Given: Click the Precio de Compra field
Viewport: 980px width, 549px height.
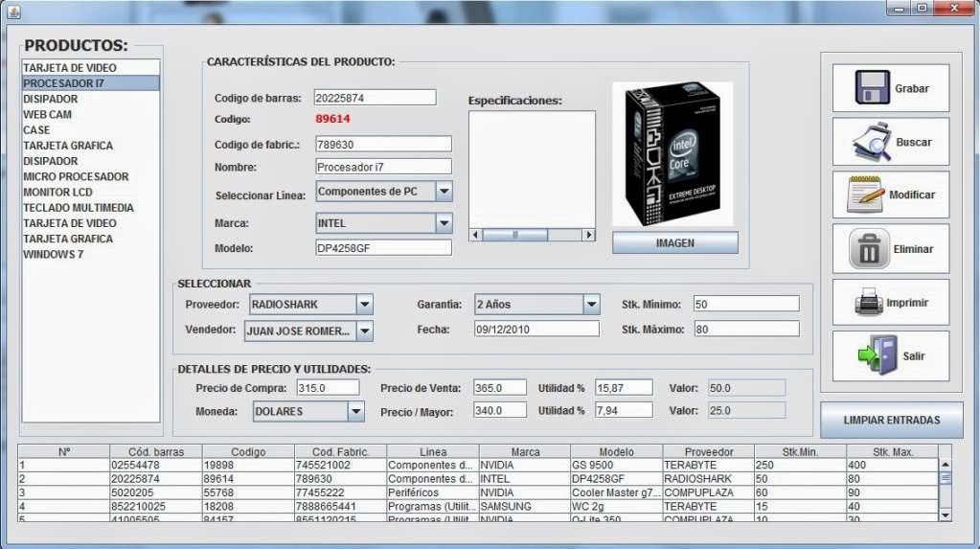Looking at the screenshot, I should (328, 388).
